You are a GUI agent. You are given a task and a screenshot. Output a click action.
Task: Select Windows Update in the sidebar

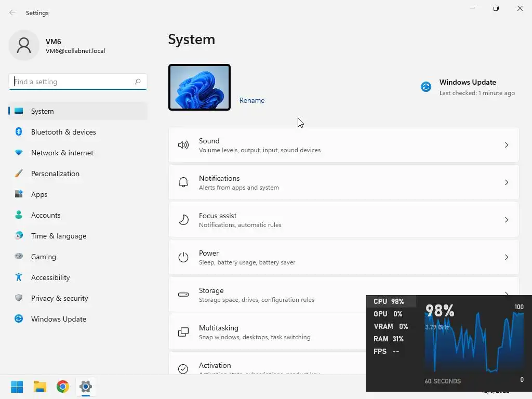(78, 319)
